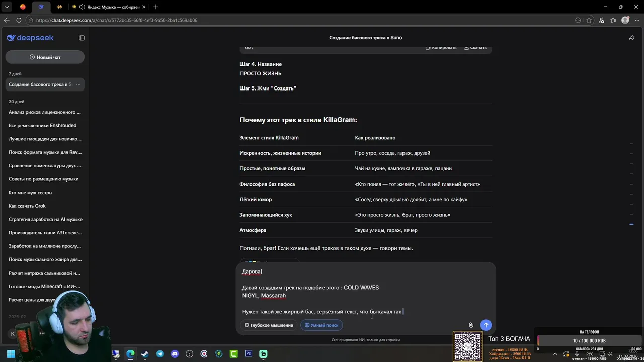
Task: Open Telegram from the taskbar
Action: [159, 354]
